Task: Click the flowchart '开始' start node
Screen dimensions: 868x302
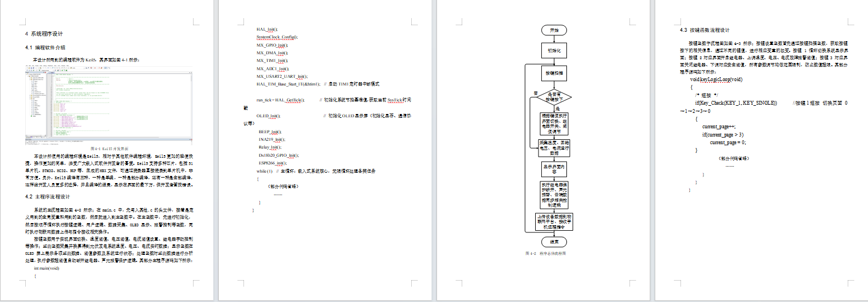Action: 554,31
